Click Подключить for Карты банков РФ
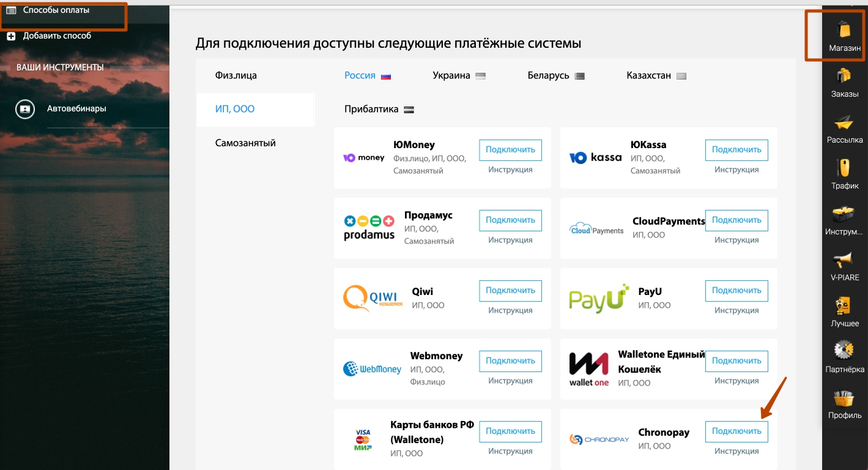 pyautogui.click(x=510, y=431)
